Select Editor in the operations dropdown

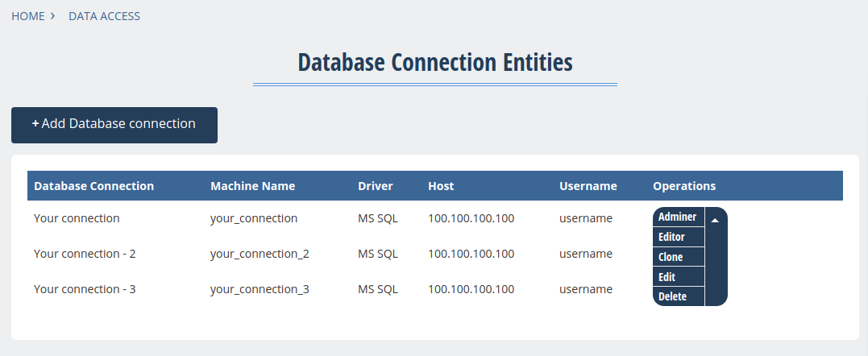point(671,238)
